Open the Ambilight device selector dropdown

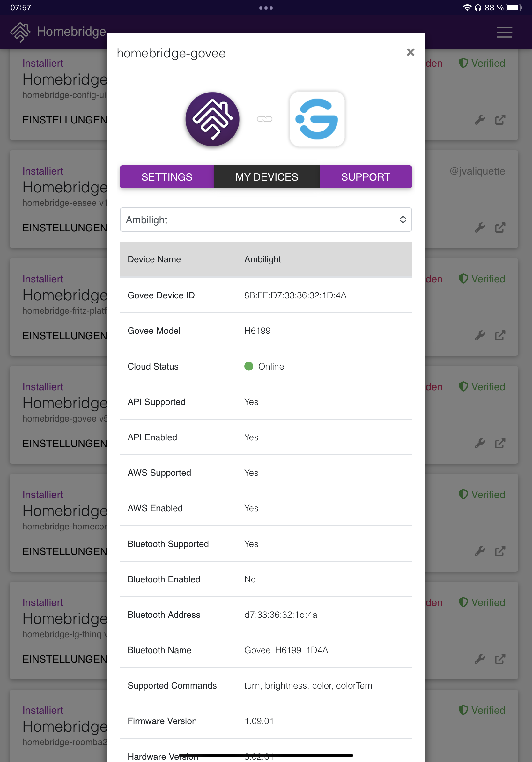pos(266,219)
